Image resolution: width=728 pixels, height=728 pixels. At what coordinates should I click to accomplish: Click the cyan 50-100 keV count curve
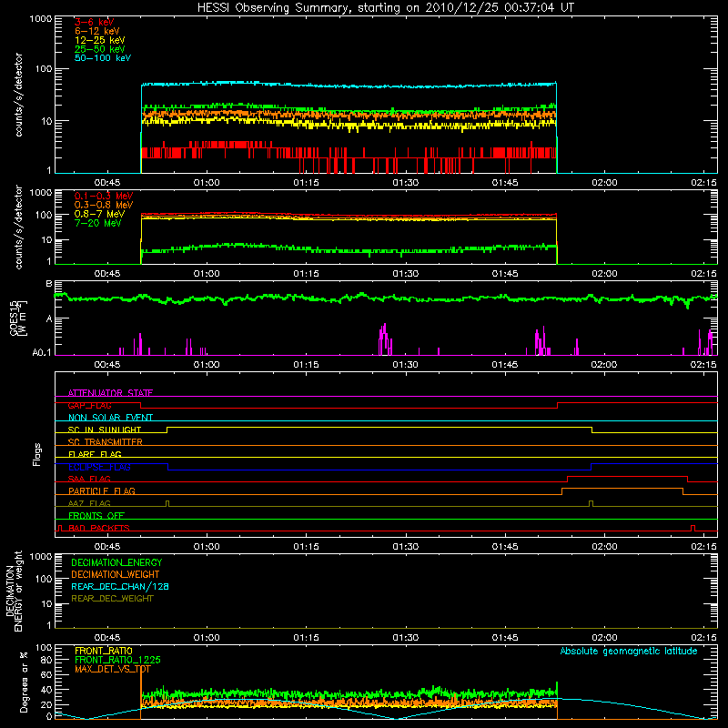[349, 86]
